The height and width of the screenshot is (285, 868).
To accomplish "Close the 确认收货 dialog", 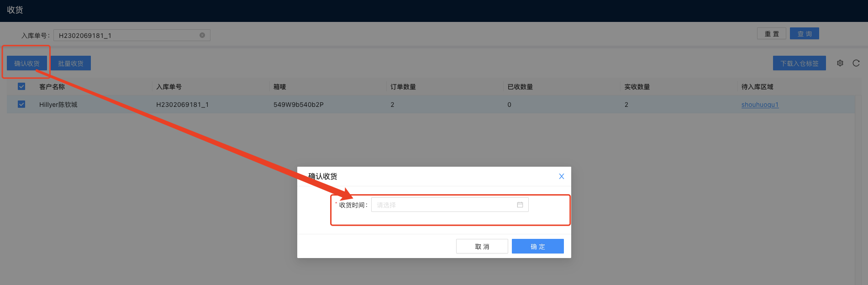I will coord(562,176).
